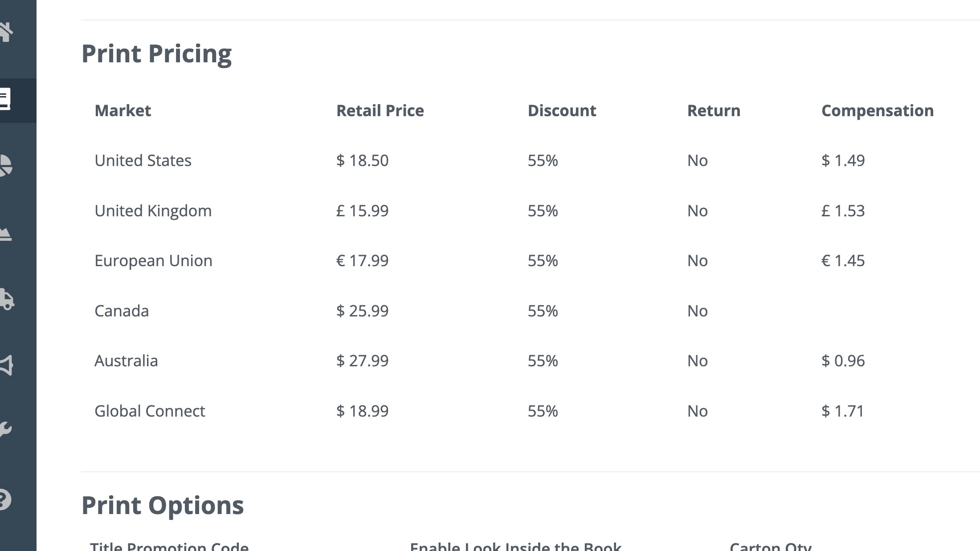Viewport: 980px width, 551px height.
Task: Select the European Union market entry
Action: [153, 261]
